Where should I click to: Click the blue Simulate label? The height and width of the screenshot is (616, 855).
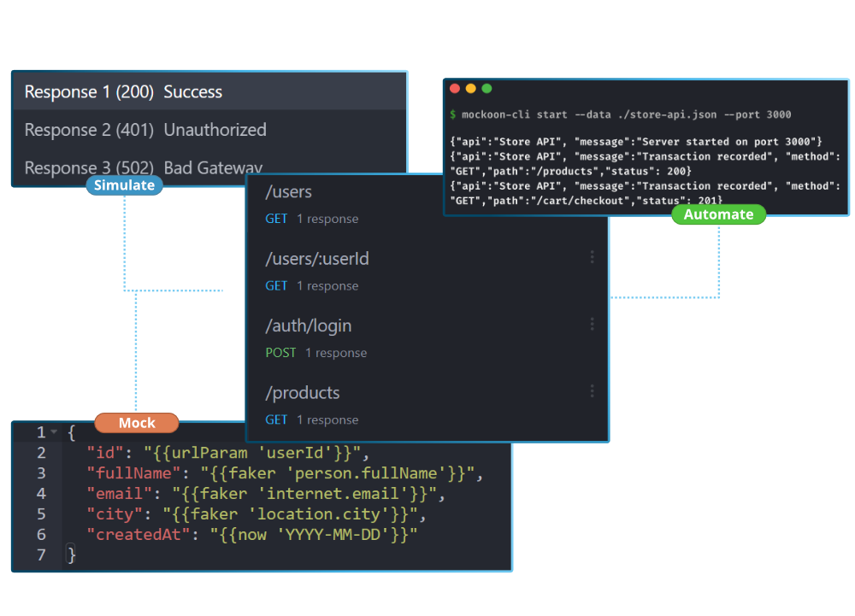(x=124, y=185)
